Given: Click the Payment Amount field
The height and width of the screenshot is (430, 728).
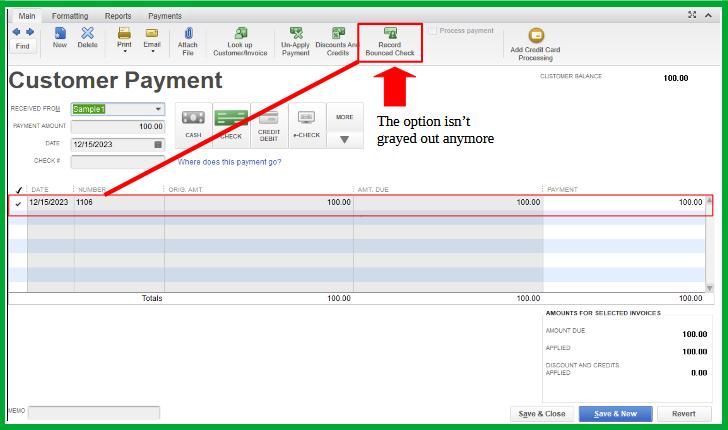Looking at the screenshot, I should point(118,126).
